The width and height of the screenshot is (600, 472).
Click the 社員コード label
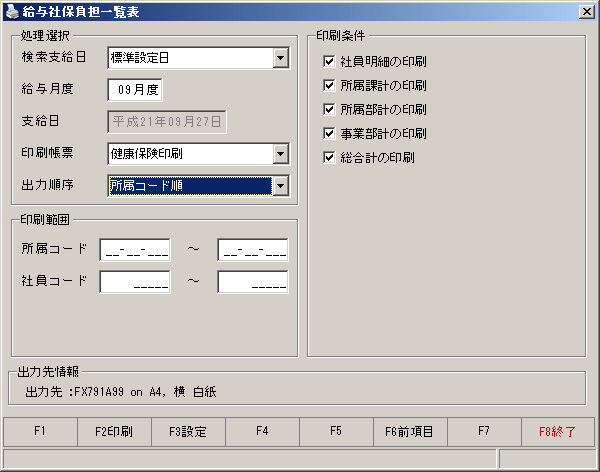coord(54,281)
